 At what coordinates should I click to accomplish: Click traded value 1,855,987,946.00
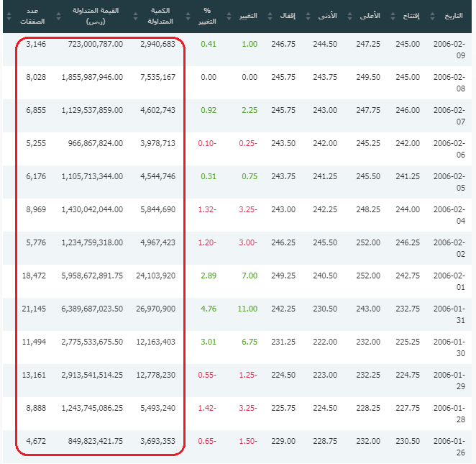coord(92,78)
